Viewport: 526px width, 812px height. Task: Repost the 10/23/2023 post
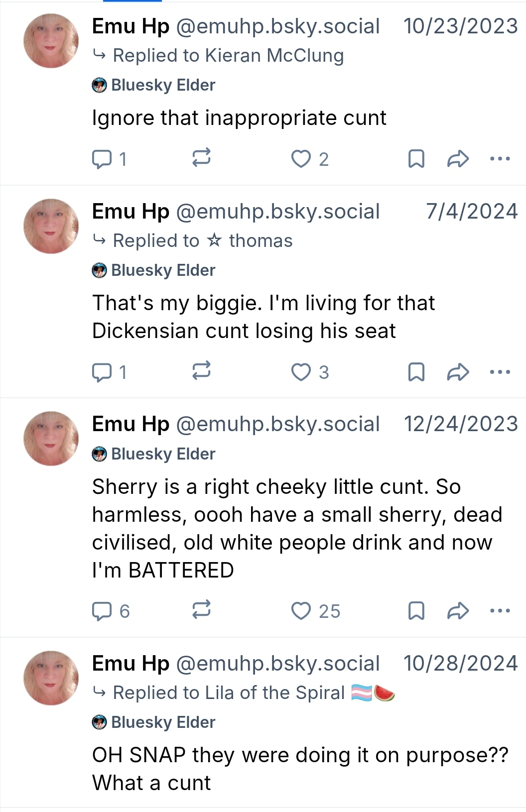pos(201,158)
